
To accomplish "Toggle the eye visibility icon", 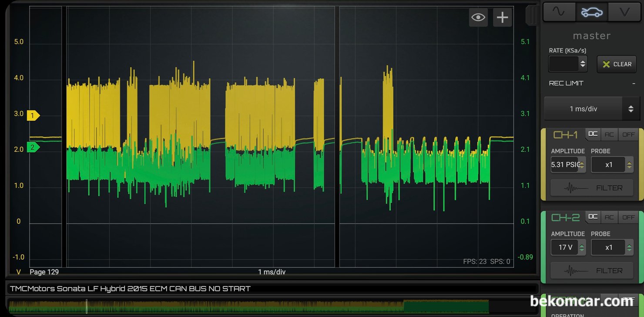I will (x=478, y=17).
